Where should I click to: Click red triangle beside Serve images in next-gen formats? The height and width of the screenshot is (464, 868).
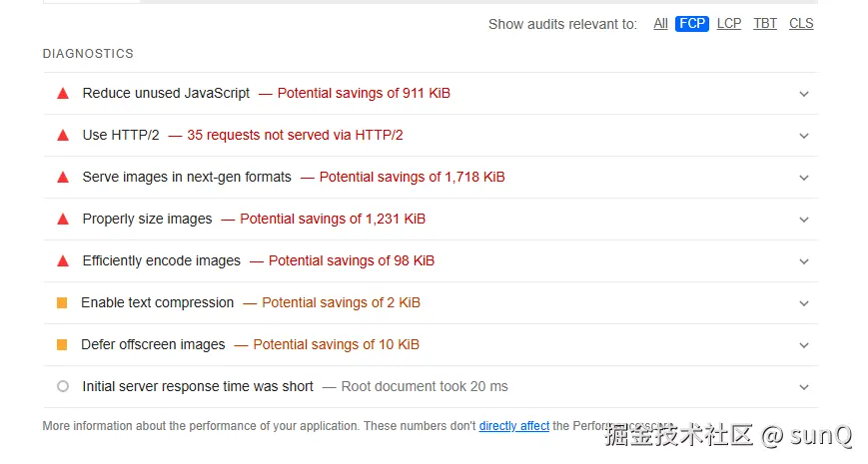pos(62,178)
